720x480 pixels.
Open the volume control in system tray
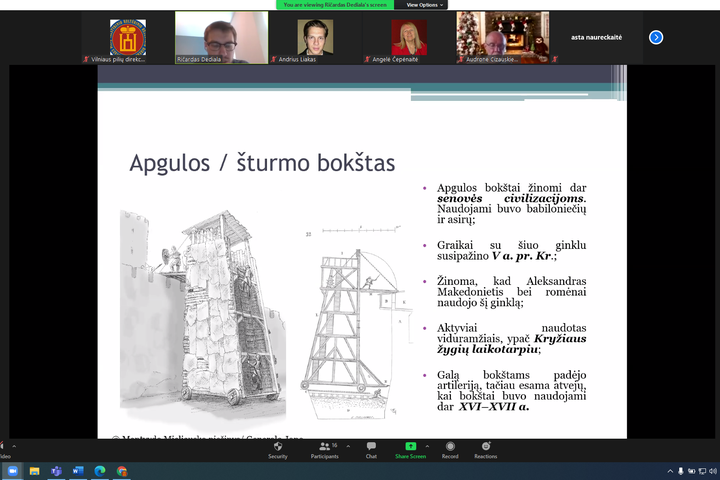(713, 471)
